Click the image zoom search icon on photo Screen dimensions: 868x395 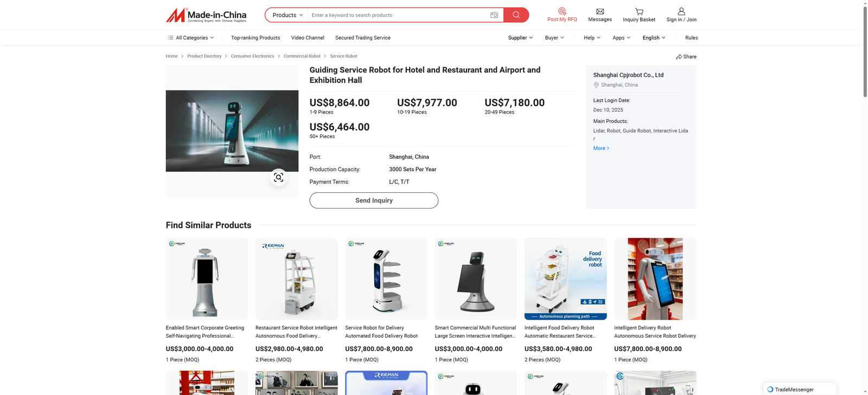[x=278, y=177]
